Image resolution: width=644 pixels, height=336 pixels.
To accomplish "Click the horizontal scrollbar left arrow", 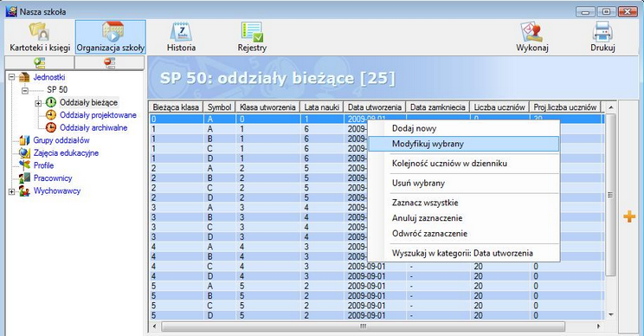I will tap(154, 326).
